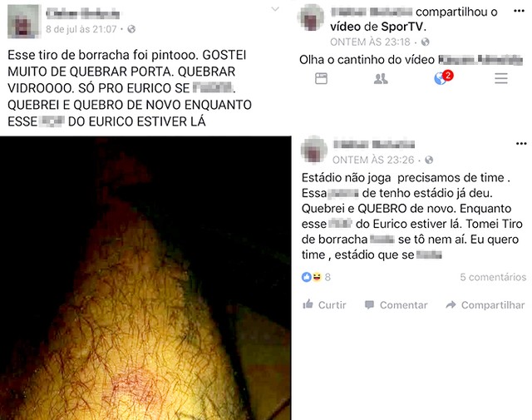The height and width of the screenshot is (420, 532).
Task: Expand post options chevron on left post
Action: click(x=275, y=9)
